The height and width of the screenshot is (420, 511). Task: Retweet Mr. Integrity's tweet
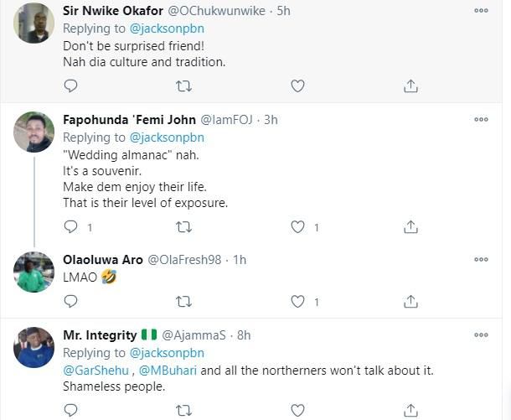[x=184, y=410]
